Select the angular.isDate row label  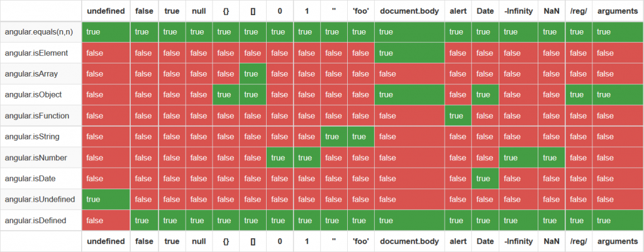(x=41, y=178)
